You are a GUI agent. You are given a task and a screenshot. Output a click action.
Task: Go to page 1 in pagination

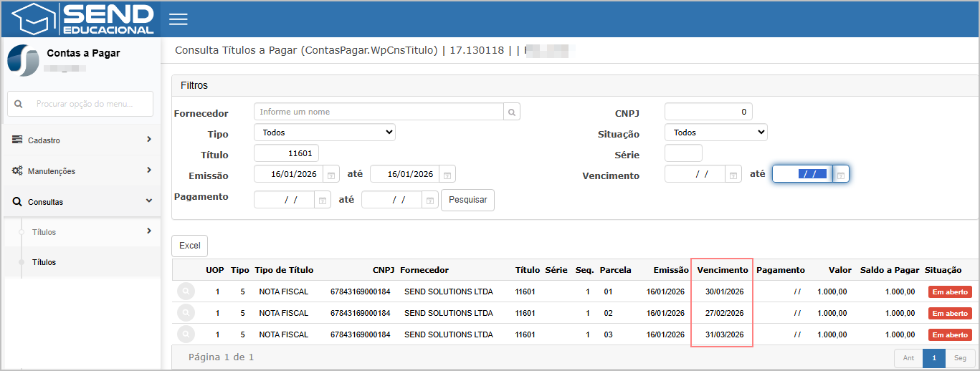934,358
